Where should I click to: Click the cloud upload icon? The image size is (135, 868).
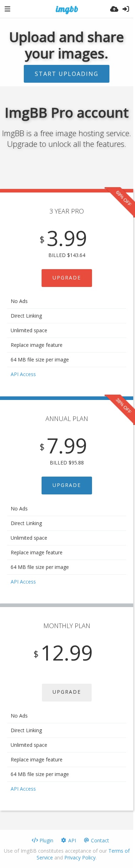[114, 9]
